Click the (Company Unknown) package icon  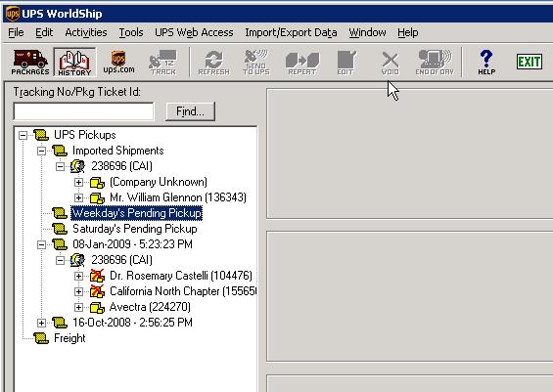pyautogui.click(x=97, y=183)
